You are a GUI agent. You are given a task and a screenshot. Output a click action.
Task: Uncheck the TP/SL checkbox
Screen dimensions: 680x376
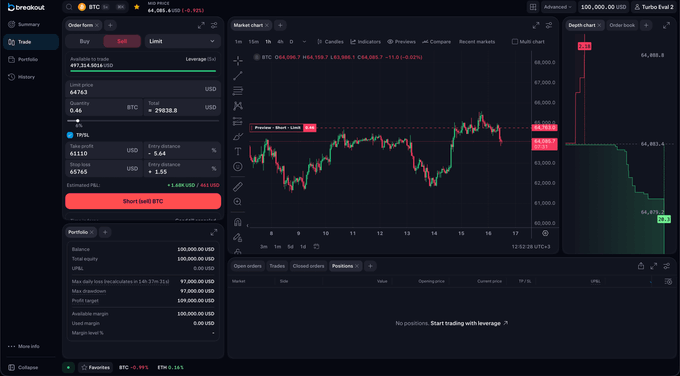(70, 135)
